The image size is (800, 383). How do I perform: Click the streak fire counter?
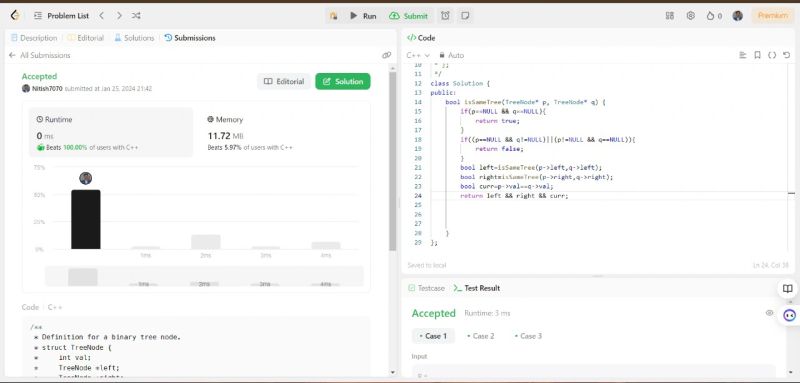[714, 16]
